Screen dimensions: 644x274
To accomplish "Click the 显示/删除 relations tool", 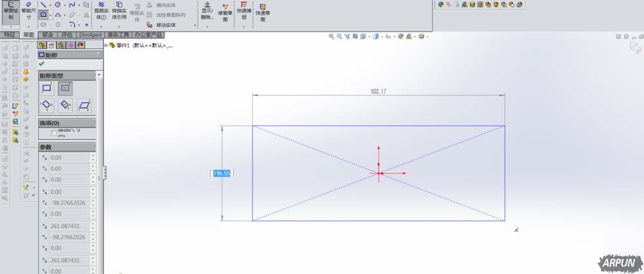I will tap(207, 11).
